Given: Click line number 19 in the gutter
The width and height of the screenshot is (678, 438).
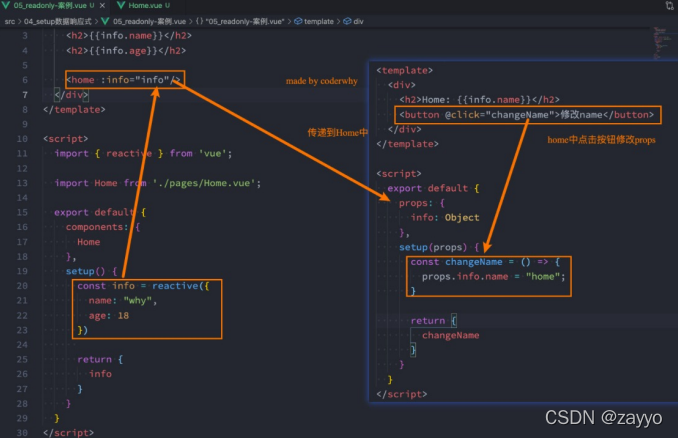Looking at the screenshot, I should [22, 271].
